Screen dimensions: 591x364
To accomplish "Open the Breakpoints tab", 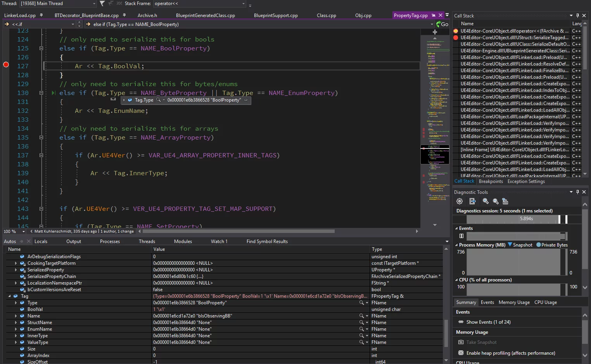I will 491,181.
